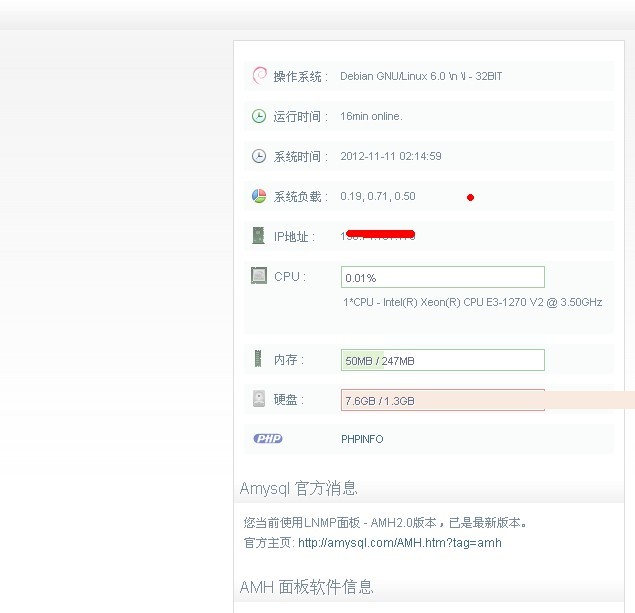
Task: Click the pie chart icon for 系统负载
Action: click(259, 196)
